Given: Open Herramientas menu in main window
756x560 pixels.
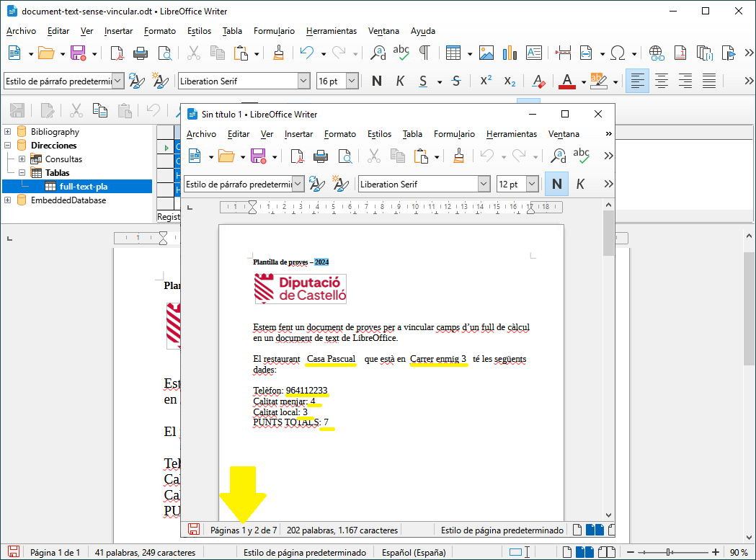Looking at the screenshot, I should (332, 31).
